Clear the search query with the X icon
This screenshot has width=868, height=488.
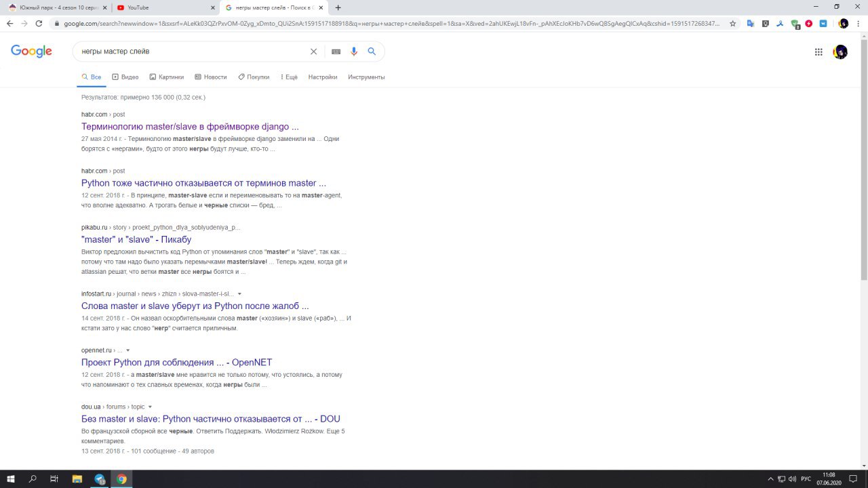[x=313, y=52]
